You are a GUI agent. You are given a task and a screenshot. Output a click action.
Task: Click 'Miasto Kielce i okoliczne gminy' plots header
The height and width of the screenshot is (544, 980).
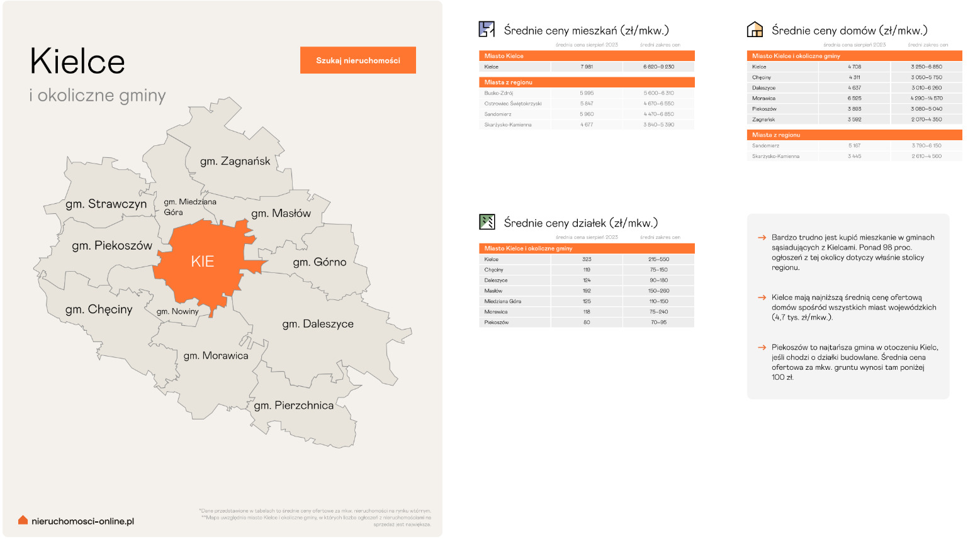click(x=586, y=248)
